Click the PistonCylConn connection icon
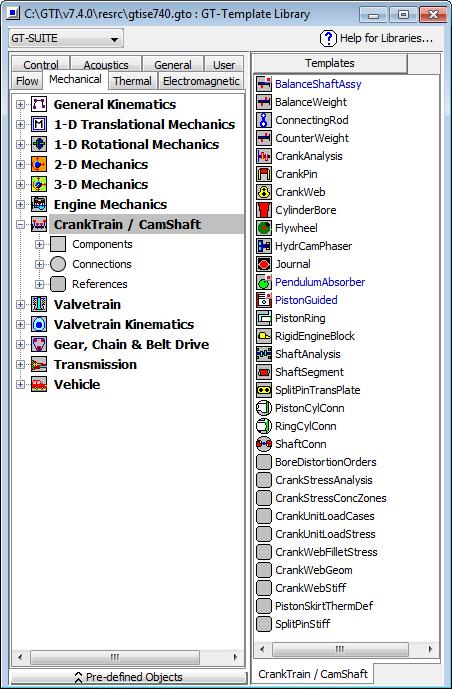Viewport: 452px width, 689px height. 264,408
